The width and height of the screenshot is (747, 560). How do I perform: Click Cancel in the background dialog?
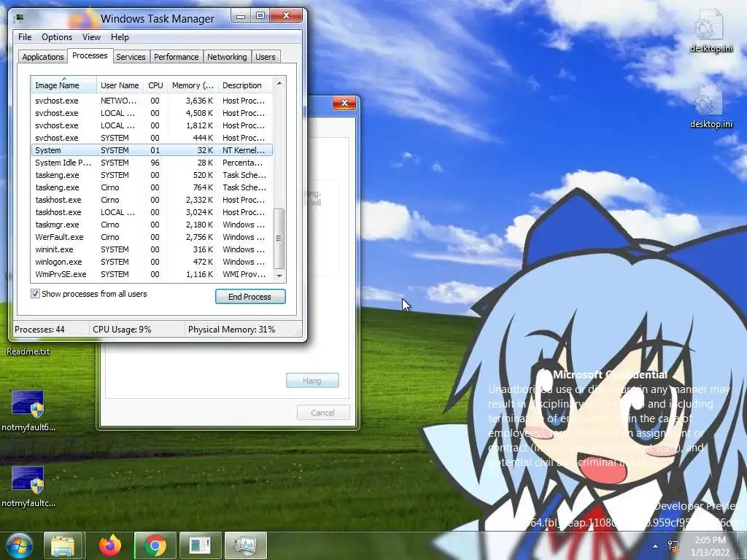click(x=323, y=413)
